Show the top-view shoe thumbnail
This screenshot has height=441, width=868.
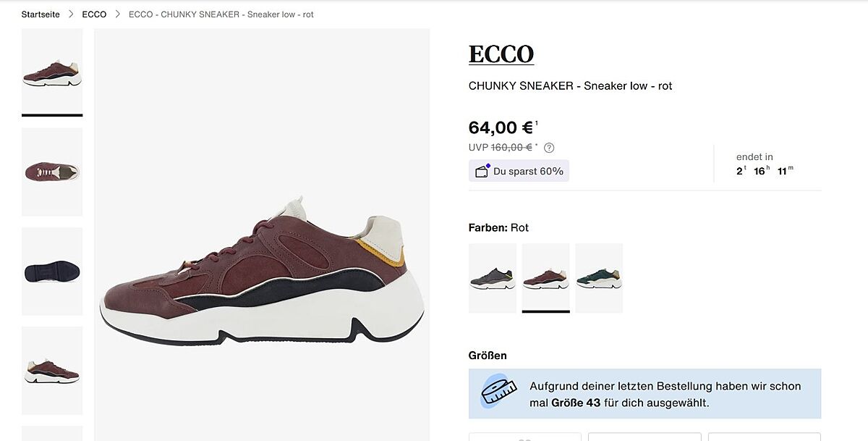(52, 172)
